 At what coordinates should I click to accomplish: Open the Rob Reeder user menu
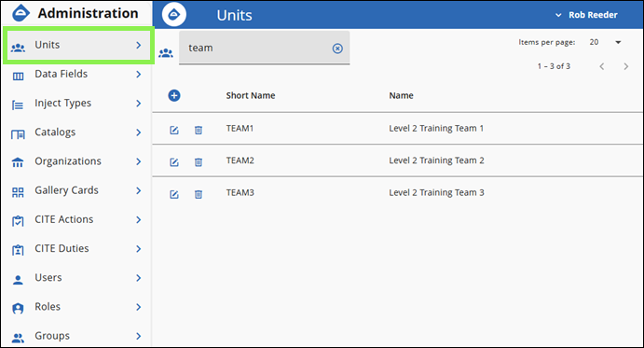(586, 15)
